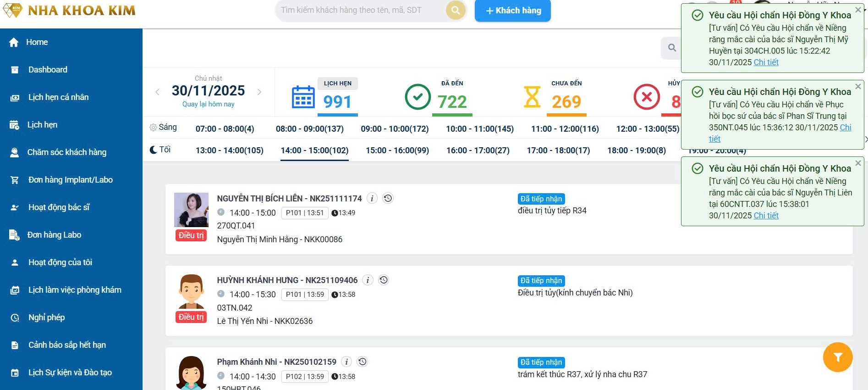The width and height of the screenshot is (868, 390).
Task: Focus the customer search input field
Action: click(360, 10)
